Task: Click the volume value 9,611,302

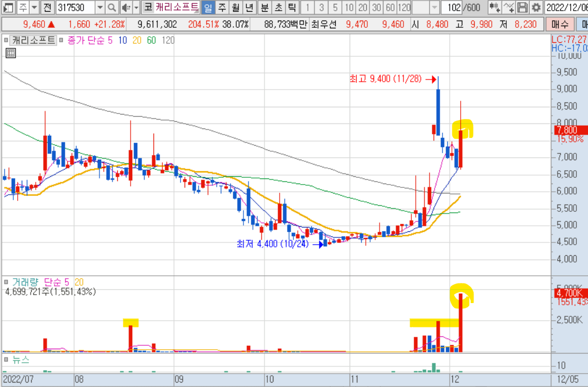Action: [157, 24]
